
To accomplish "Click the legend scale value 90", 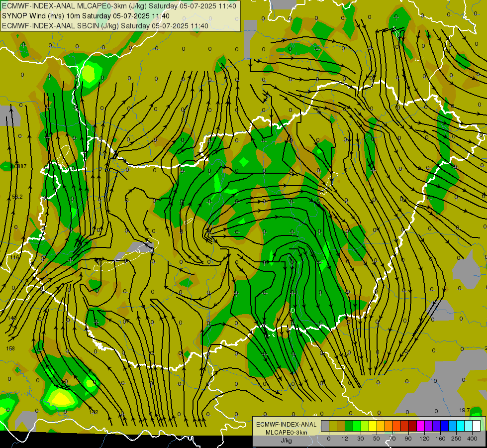I will tap(408, 439).
